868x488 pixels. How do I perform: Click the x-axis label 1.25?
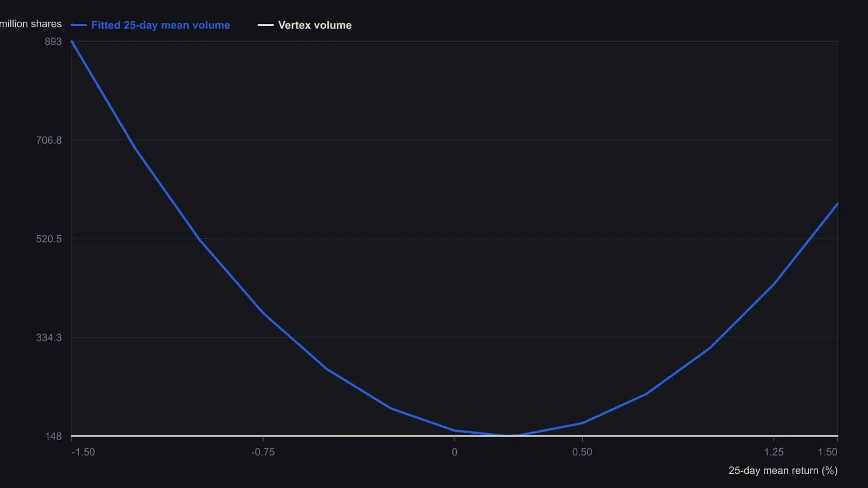point(774,452)
